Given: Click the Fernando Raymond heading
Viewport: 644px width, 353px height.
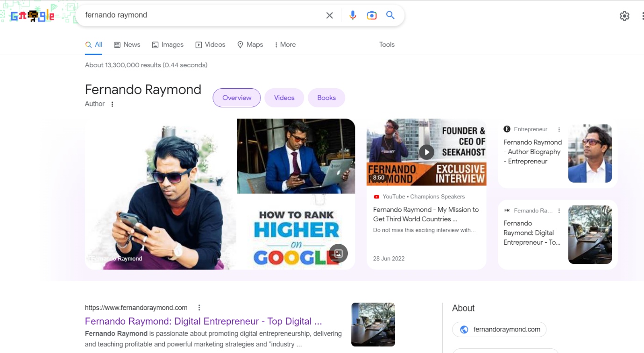Looking at the screenshot, I should point(143,89).
